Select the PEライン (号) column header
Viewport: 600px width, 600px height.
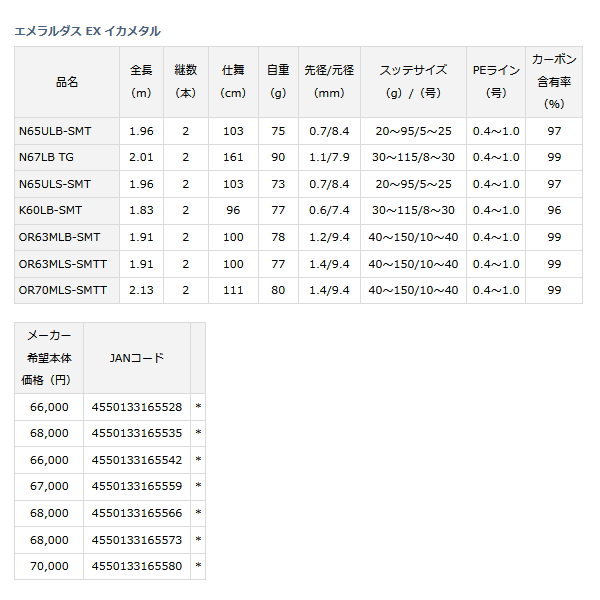pyautogui.click(x=496, y=82)
